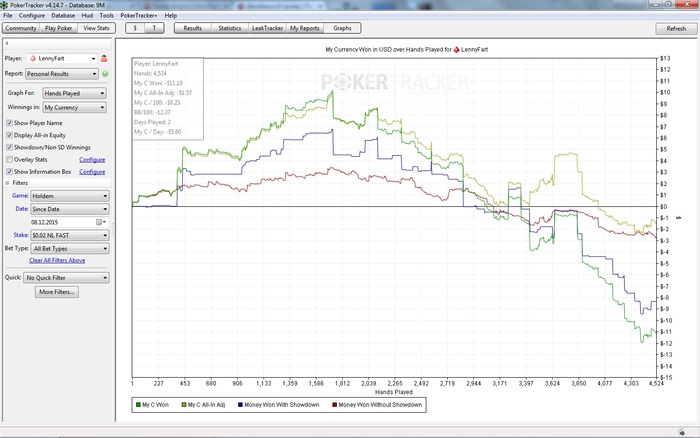Switch to the Statistics tab
700x438 pixels.
230,28
